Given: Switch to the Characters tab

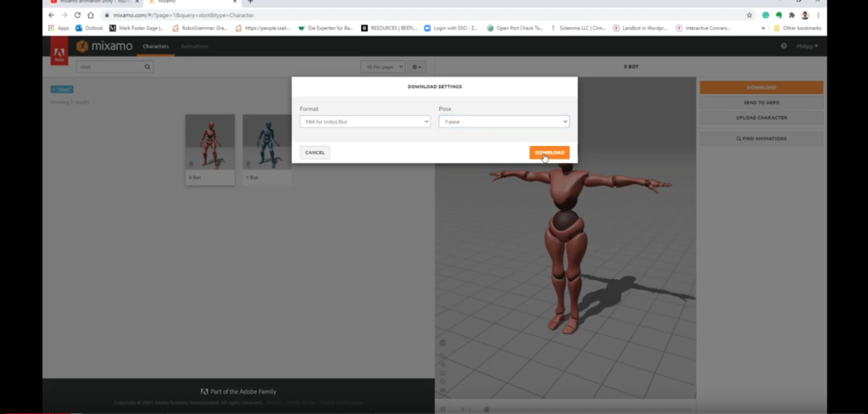Looking at the screenshot, I should click(x=156, y=46).
